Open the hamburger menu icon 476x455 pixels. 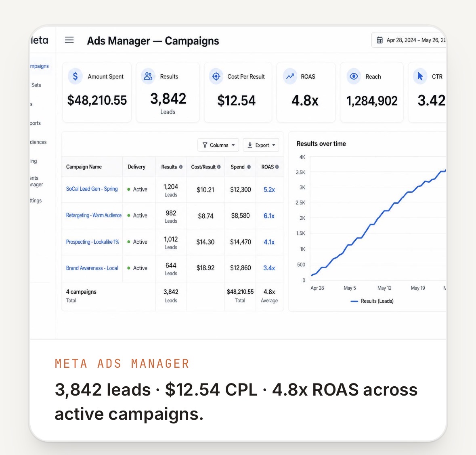(x=69, y=40)
